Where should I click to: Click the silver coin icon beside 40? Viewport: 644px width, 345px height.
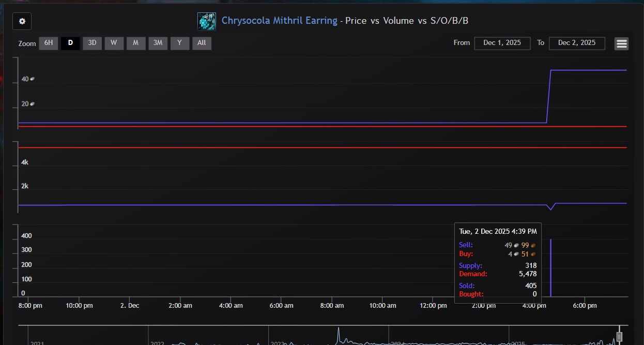tap(32, 79)
